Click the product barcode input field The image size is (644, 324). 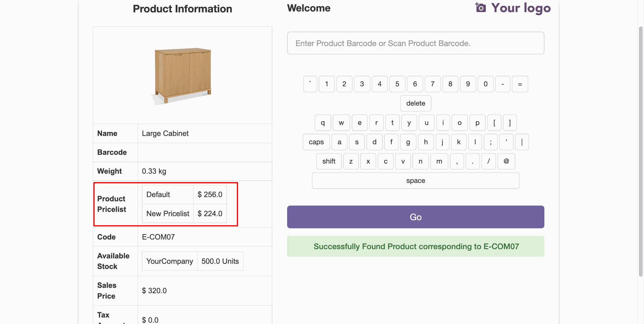(415, 43)
